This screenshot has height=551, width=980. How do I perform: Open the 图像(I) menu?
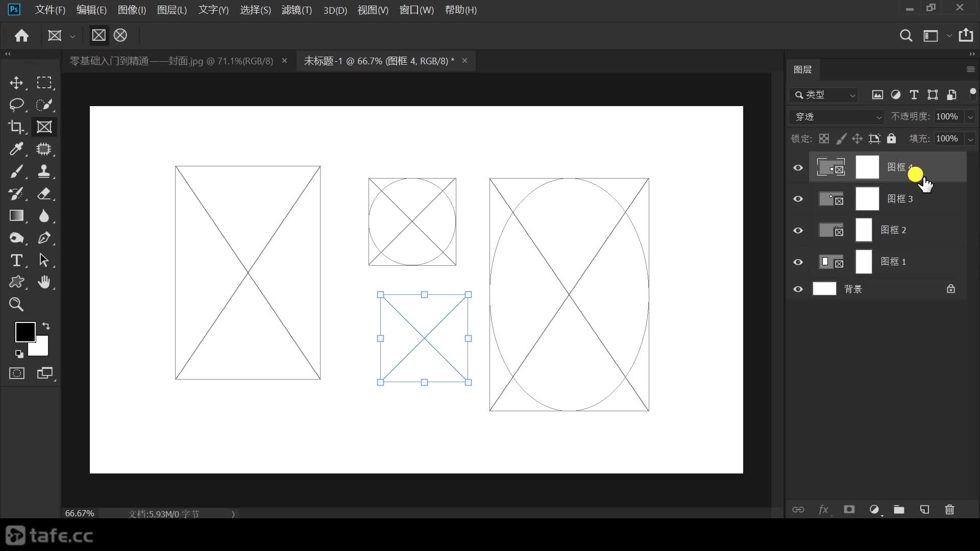(x=132, y=10)
